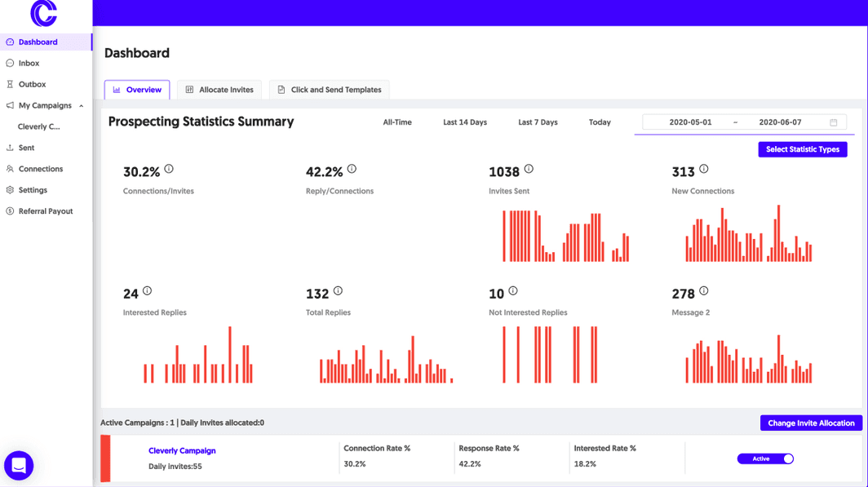Switch to the Allocate Invites tab
The image size is (868, 487).
(219, 89)
